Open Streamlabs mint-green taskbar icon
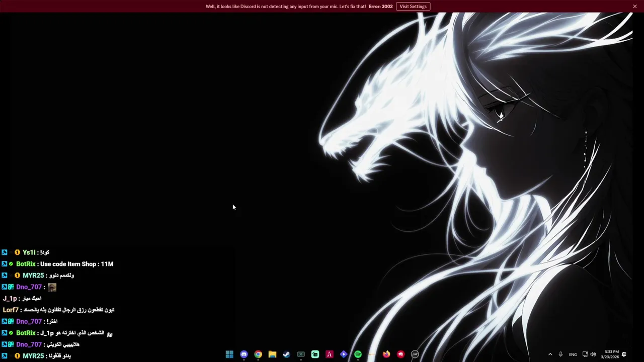This screenshot has width=644, height=362. pos(315,354)
